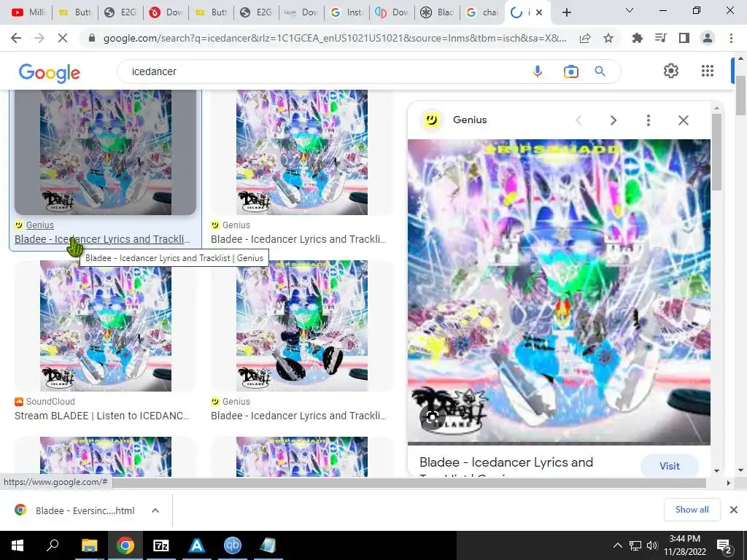This screenshot has height=560, width=747.
Task: Open download options arrow for Bladee html
Action: coord(155,510)
